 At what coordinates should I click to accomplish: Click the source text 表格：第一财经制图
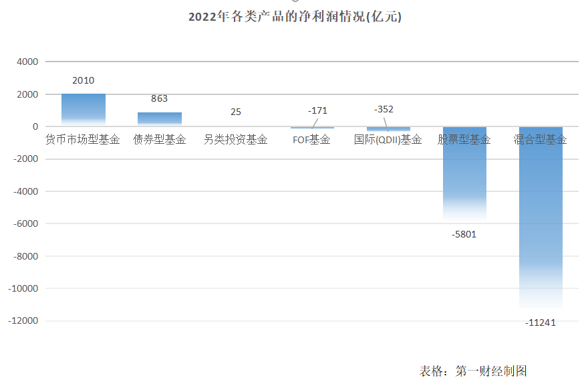(473, 371)
